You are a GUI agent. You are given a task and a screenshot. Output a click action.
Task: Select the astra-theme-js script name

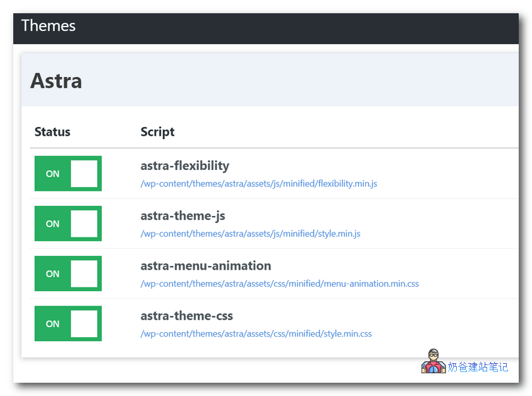(183, 215)
